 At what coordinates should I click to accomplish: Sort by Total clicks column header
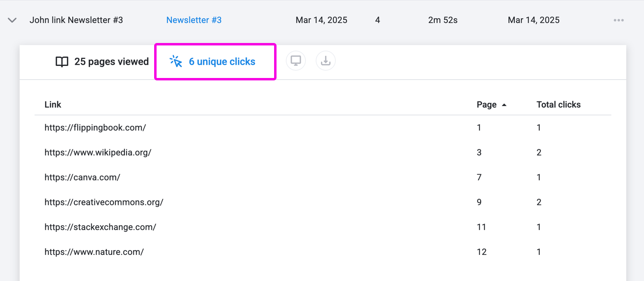(558, 105)
